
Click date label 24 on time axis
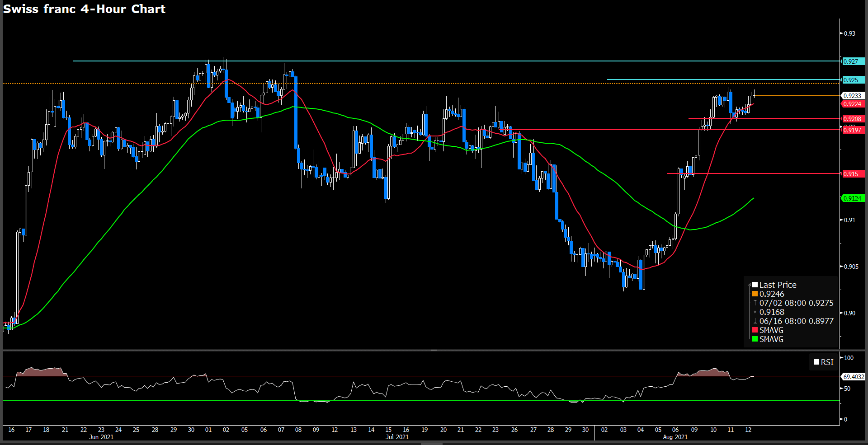(x=118, y=430)
